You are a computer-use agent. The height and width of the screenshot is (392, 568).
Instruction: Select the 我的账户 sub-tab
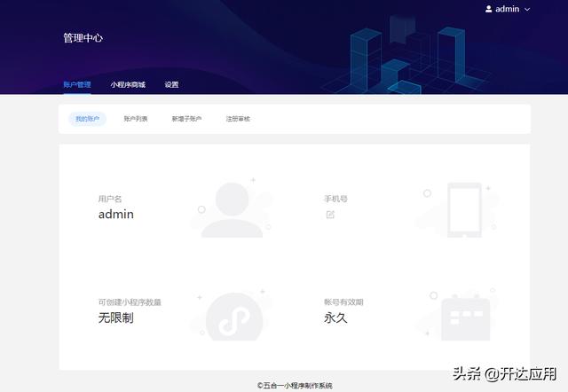point(87,119)
